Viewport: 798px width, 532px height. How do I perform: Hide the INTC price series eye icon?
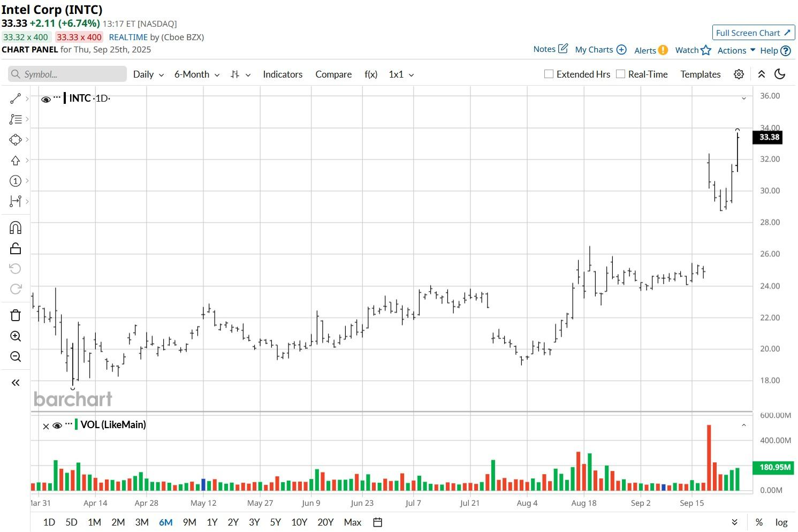click(x=46, y=99)
